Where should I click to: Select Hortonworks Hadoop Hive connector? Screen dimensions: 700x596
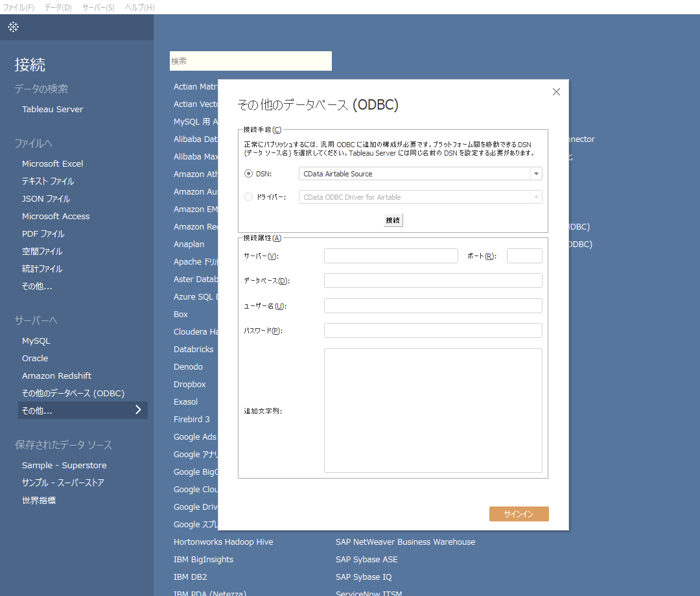tap(223, 542)
